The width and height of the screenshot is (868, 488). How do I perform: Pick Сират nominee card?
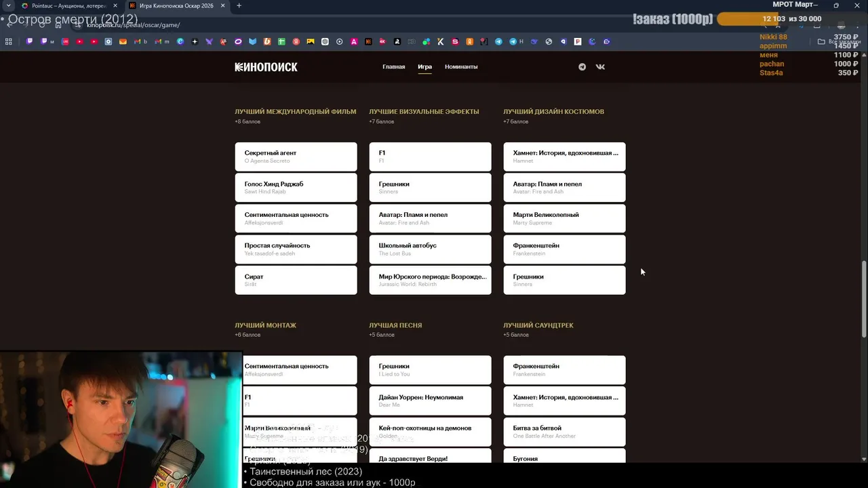tap(296, 280)
